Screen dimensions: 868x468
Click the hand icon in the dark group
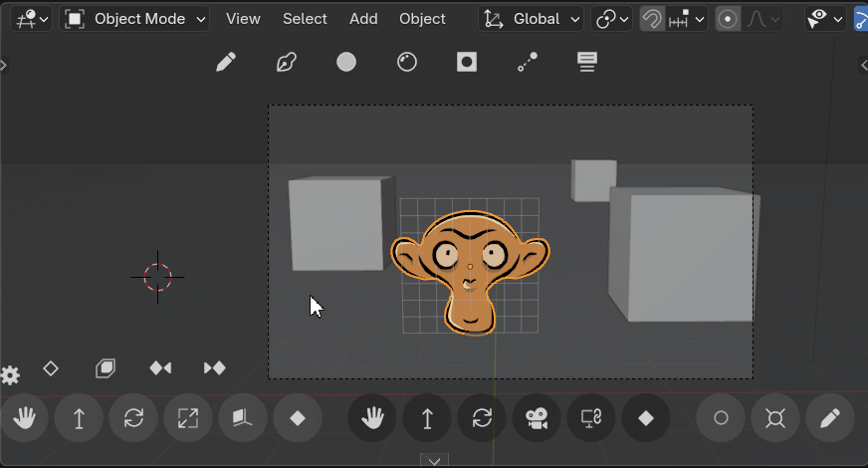372,418
